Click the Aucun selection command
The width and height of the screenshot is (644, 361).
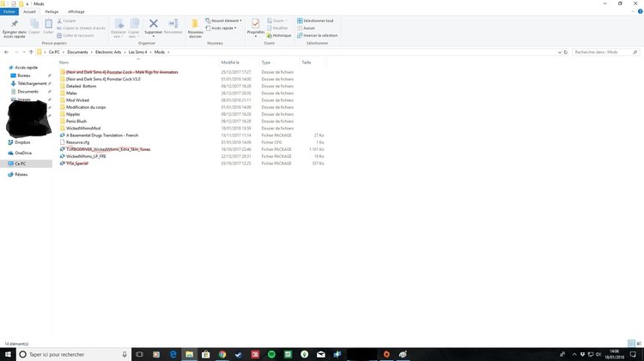click(x=306, y=28)
